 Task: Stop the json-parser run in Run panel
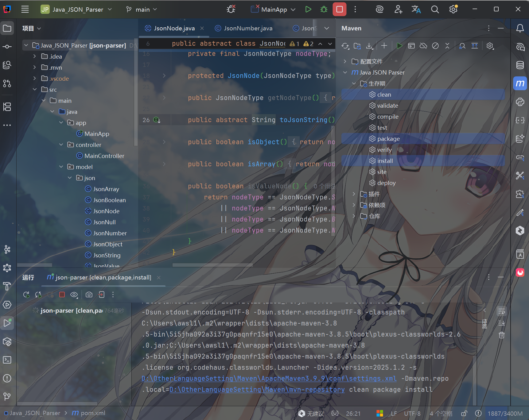pos(62,295)
